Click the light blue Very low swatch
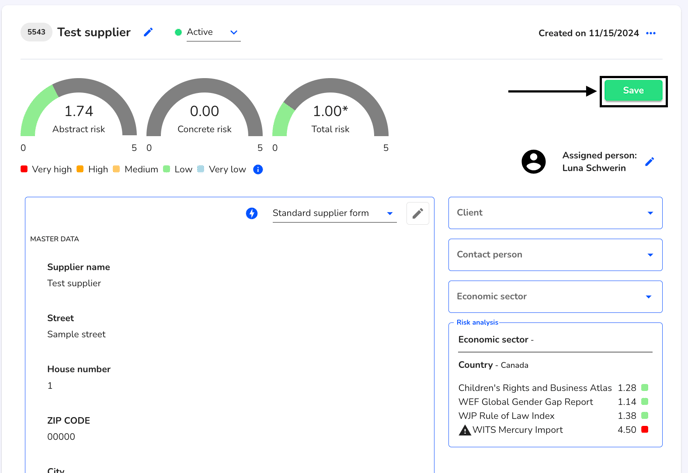The height and width of the screenshot is (473, 688). tap(201, 169)
